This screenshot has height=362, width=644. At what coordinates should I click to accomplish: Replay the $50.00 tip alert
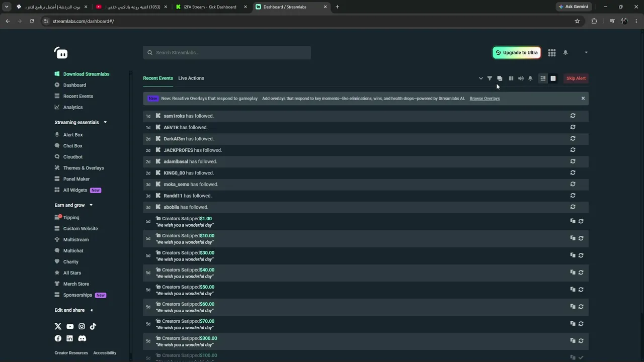581,290
